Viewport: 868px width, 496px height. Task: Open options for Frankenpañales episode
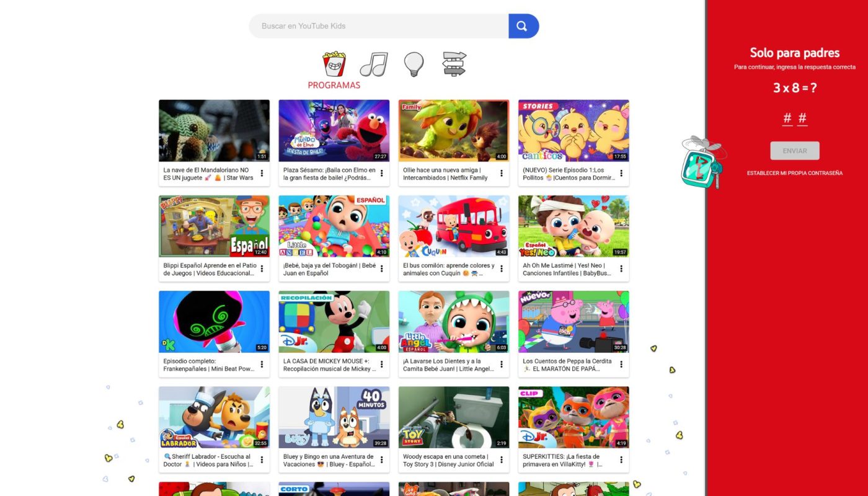click(262, 365)
